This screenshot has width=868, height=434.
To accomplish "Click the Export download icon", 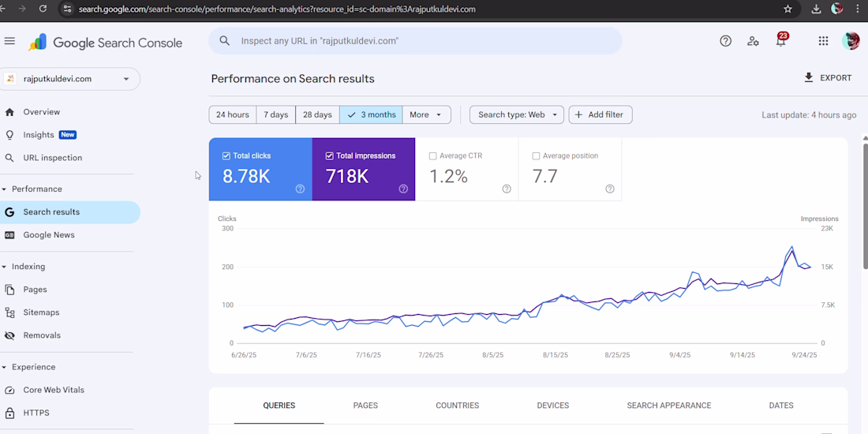I will click(809, 77).
